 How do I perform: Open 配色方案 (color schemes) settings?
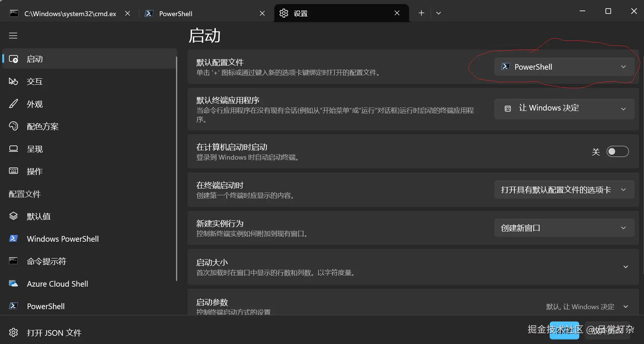43,126
